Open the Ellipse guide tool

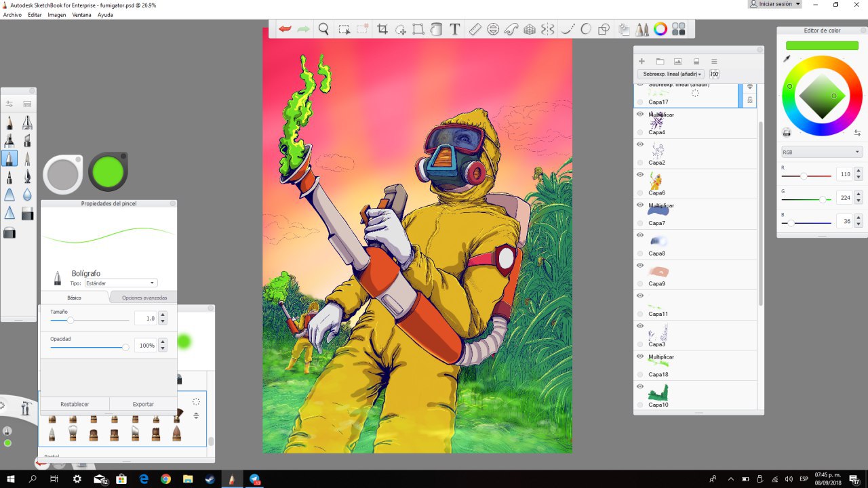click(x=494, y=29)
